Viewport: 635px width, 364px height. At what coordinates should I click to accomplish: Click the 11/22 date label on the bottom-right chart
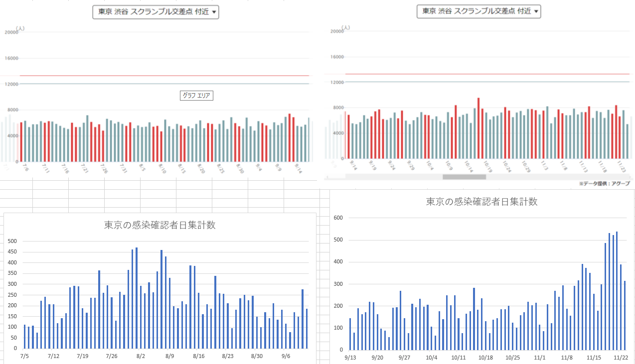point(620,357)
